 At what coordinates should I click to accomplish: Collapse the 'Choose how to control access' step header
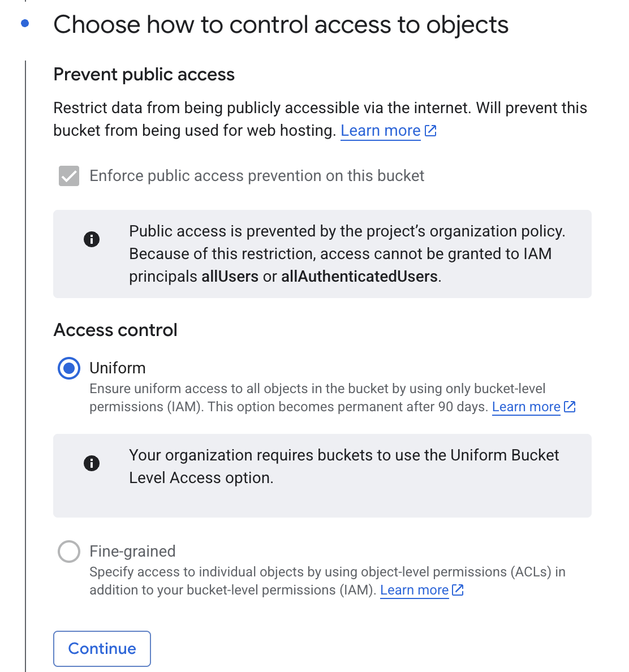point(281,25)
